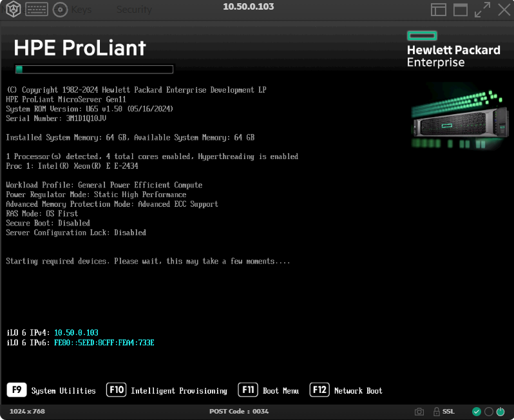This screenshot has width=514, height=420.
Task: Open the virtual media disc icon
Action: tap(60, 10)
